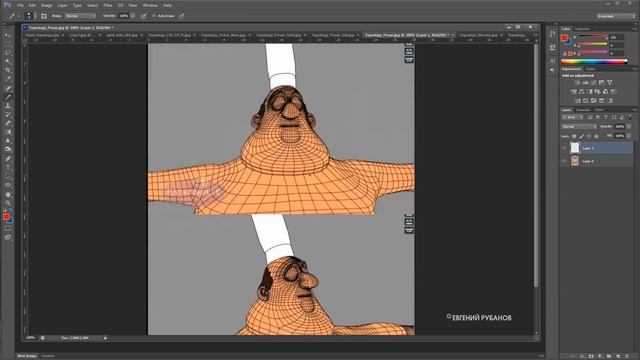
Task: Add a Curves adjustment
Action: tap(593, 82)
